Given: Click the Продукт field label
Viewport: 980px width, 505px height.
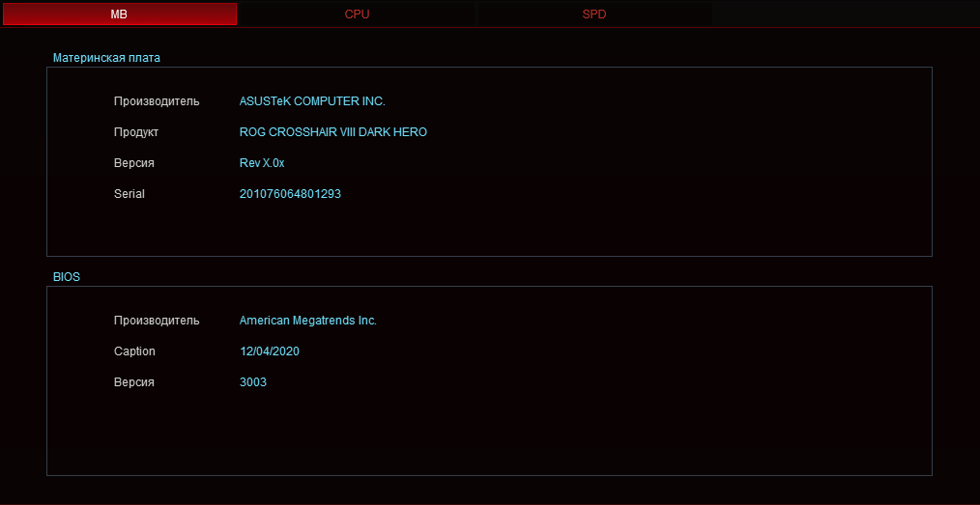Looking at the screenshot, I should [x=136, y=132].
